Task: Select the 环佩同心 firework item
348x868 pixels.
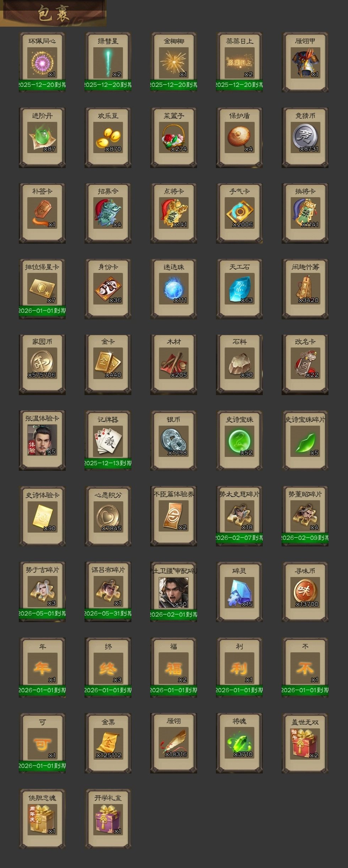Action: pos(42,62)
